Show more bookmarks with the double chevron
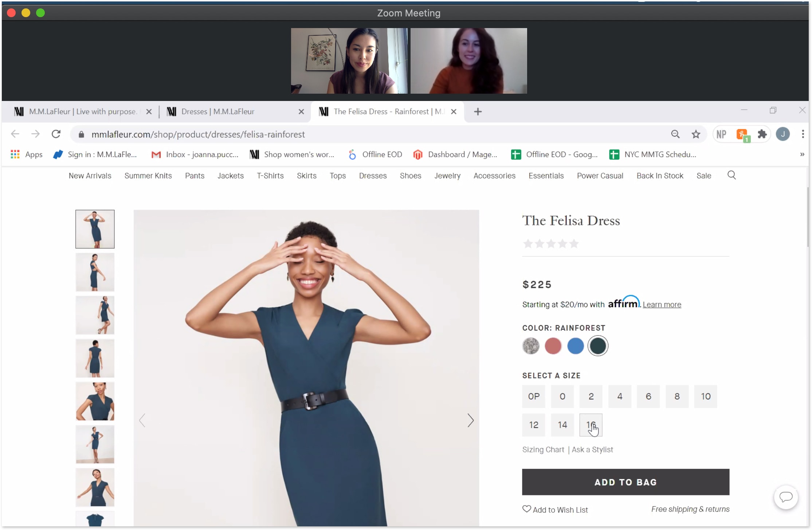 (x=802, y=155)
